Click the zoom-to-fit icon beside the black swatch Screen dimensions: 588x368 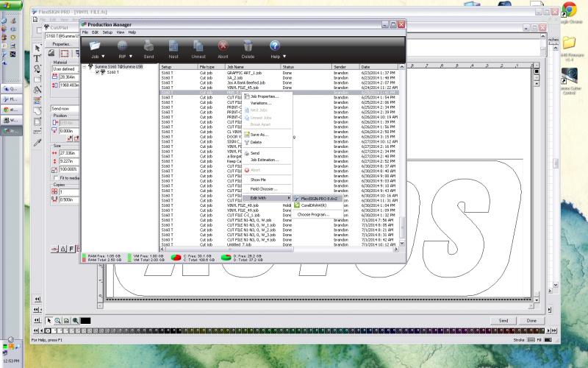76,320
